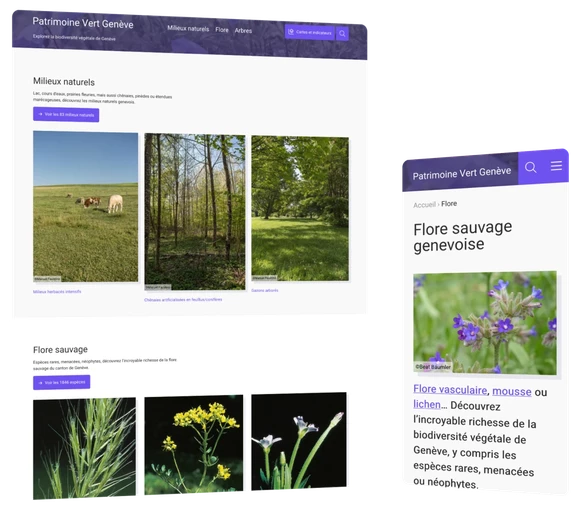The image size is (580, 511).
Task: Select Arbres in the top navigation
Action: (x=243, y=31)
